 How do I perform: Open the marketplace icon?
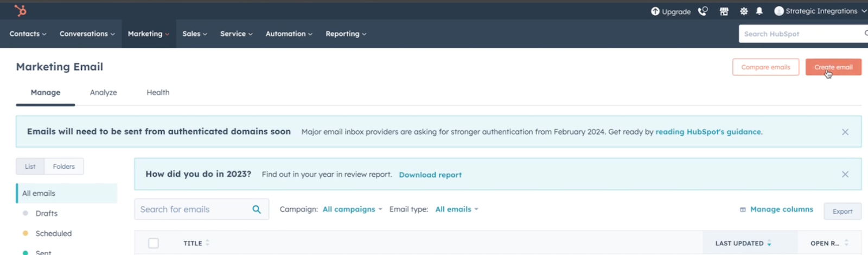pyautogui.click(x=724, y=11)
